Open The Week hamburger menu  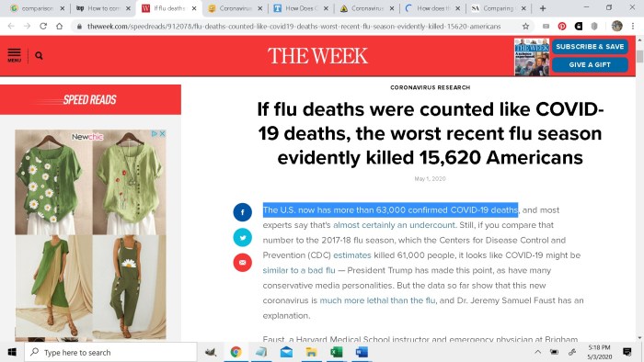pyautogui.click(x=14, y=55)
